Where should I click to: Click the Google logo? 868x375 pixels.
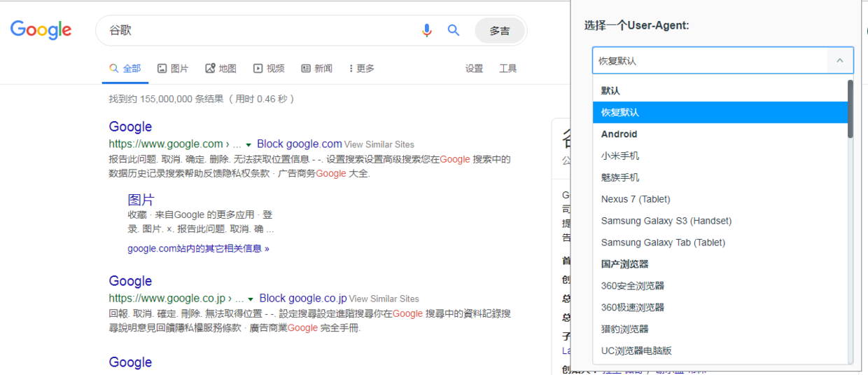click(x=41, y=30)
